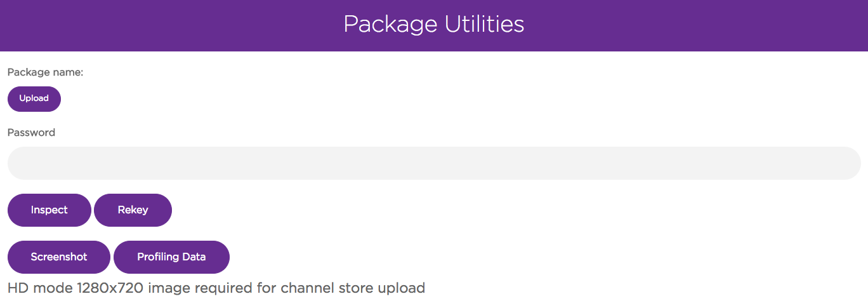
Task: Click the button right of Inspect
Action: pyautogui.click(x=133, y=210)
